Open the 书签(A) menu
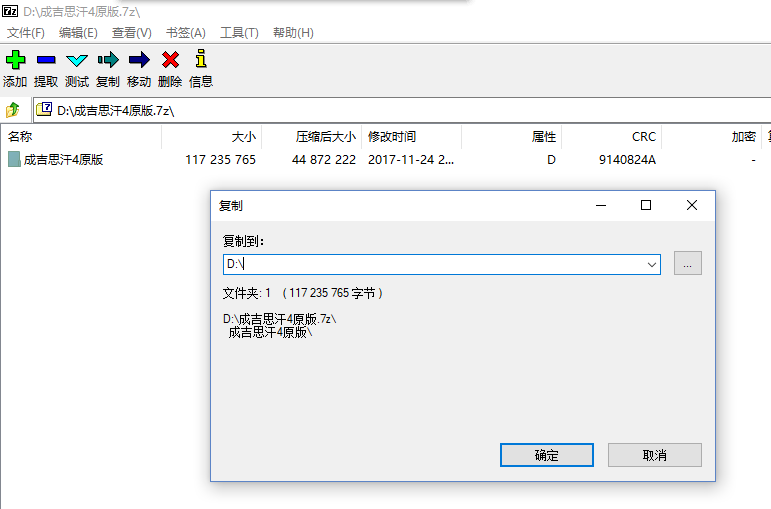Viewport: 771px width, 509px height. [x=185, y=33]
